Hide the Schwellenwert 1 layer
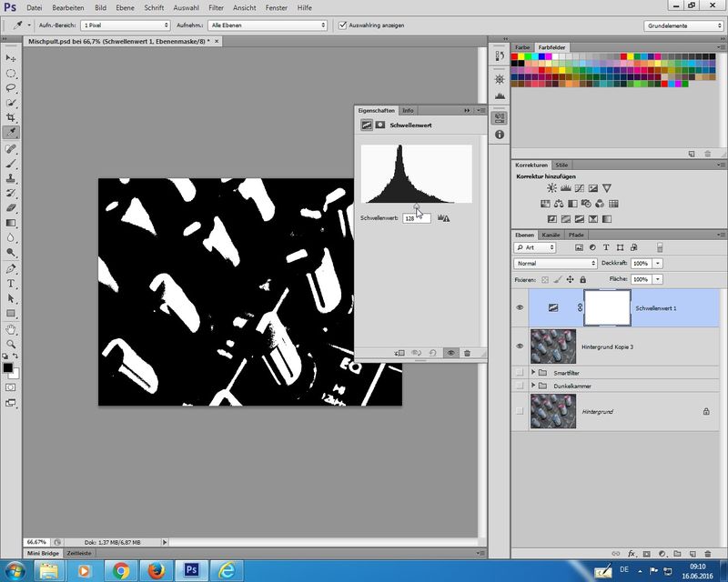Screen dimensions: 728x582 (x=520, y=308)
